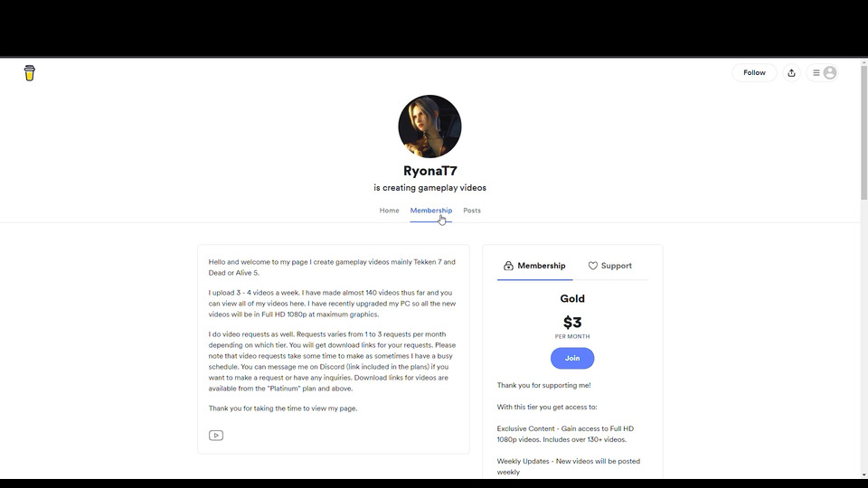Open the YouTube icon link

(x=216, y=436)
